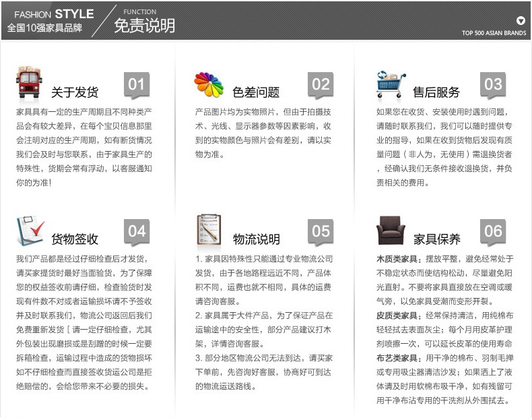Screen dimensions: 532x420
Task: Click the 05 number badge
Action: click(x=321, y=232)
